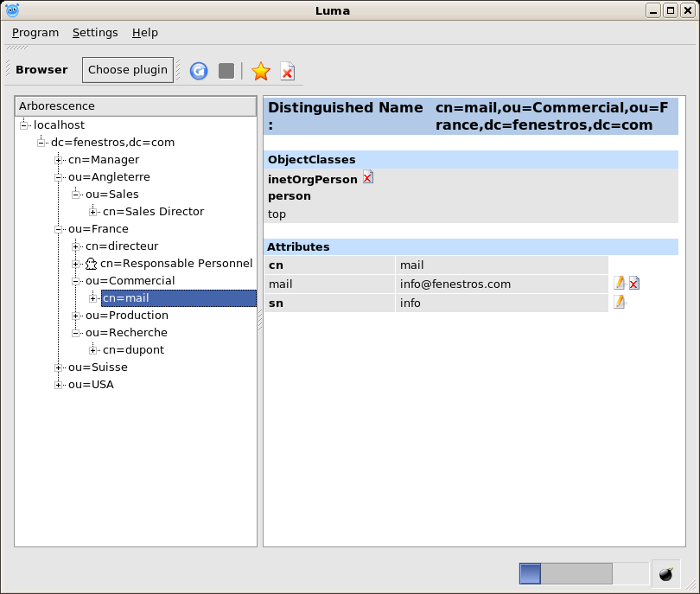
Task: Collapse the ou=Angleterre branch
Action: point(59,177)
